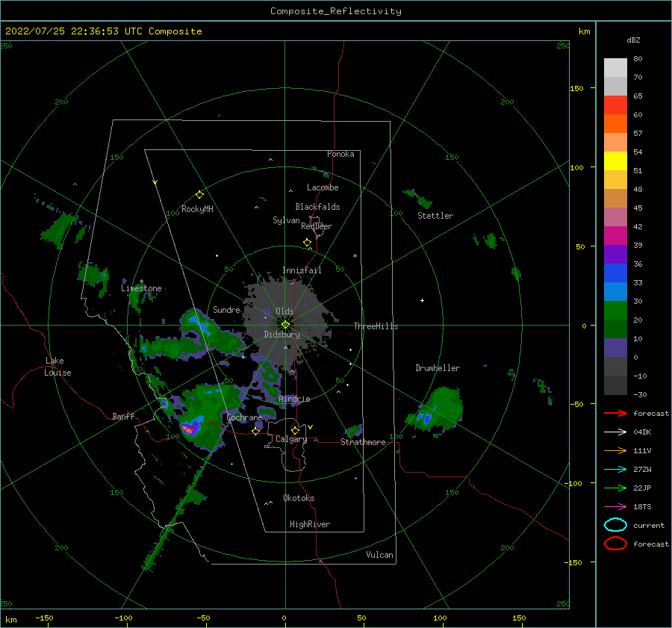Click the Ponoka city label

click(x=340, y=154)
